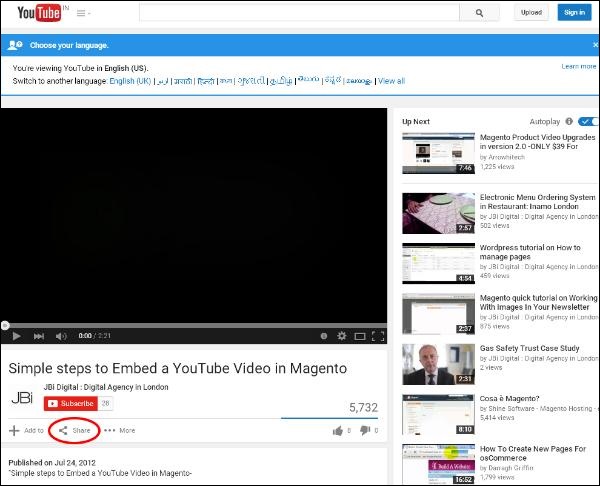This screenshot has width=600, height=486.
Task: Close the Choose your language banner
Action: (595, 45)
